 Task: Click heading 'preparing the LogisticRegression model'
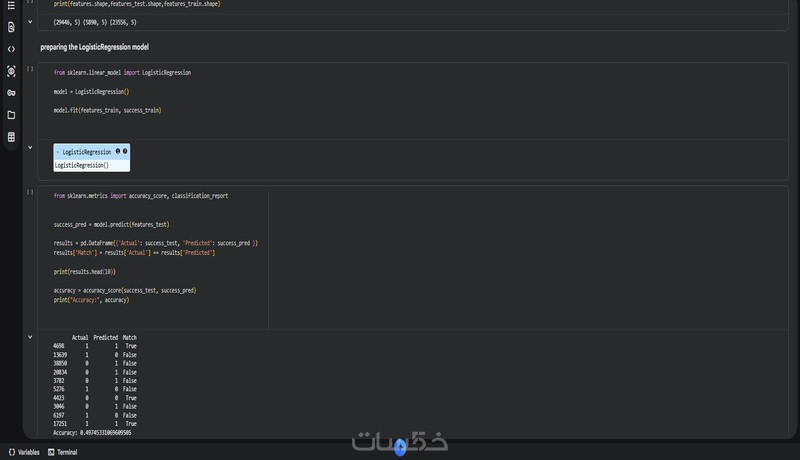tap(94, 47)
